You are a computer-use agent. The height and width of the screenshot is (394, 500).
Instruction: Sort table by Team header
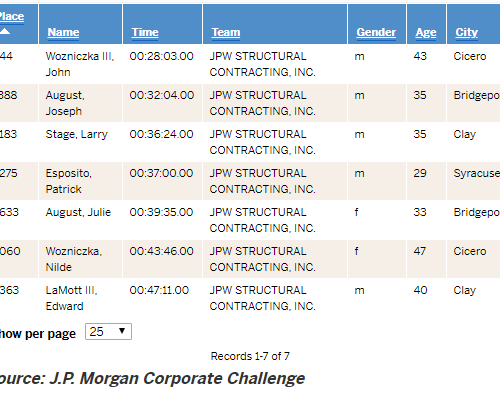click(x=226, y=32)
